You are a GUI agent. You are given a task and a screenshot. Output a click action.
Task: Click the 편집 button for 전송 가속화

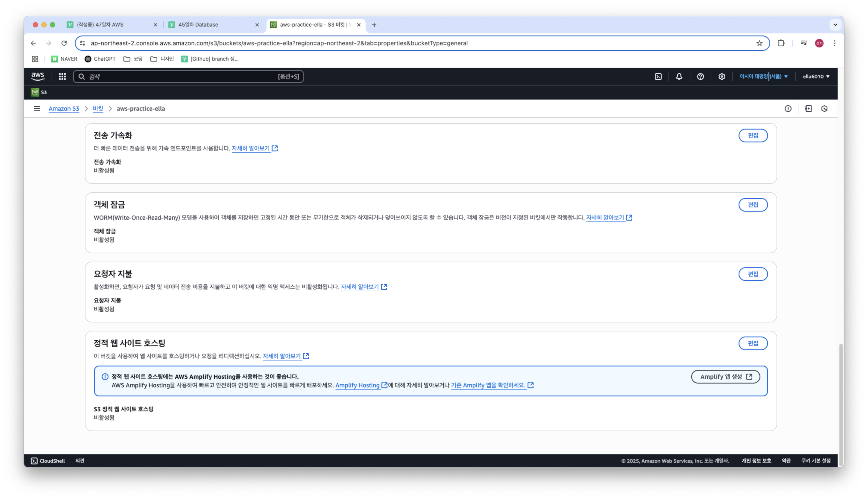coord(753,136)
